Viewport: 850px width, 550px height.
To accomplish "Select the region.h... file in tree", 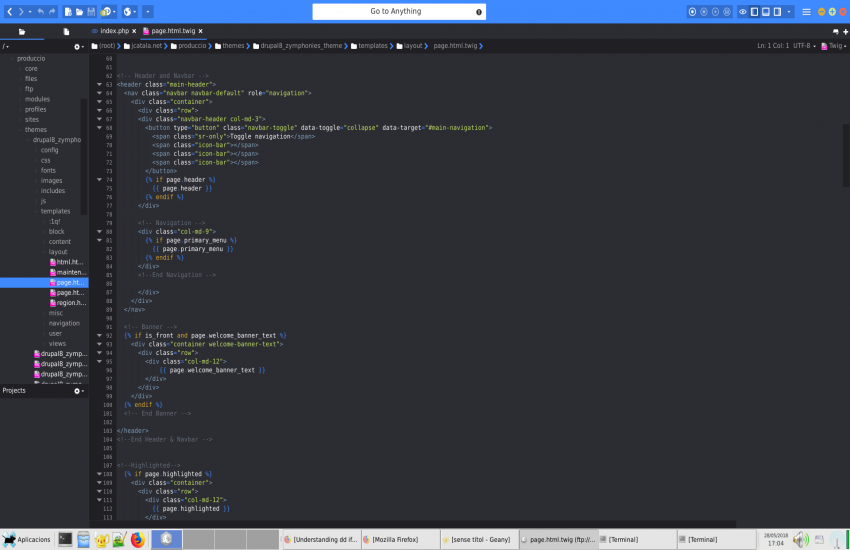I will pos(68,303).
